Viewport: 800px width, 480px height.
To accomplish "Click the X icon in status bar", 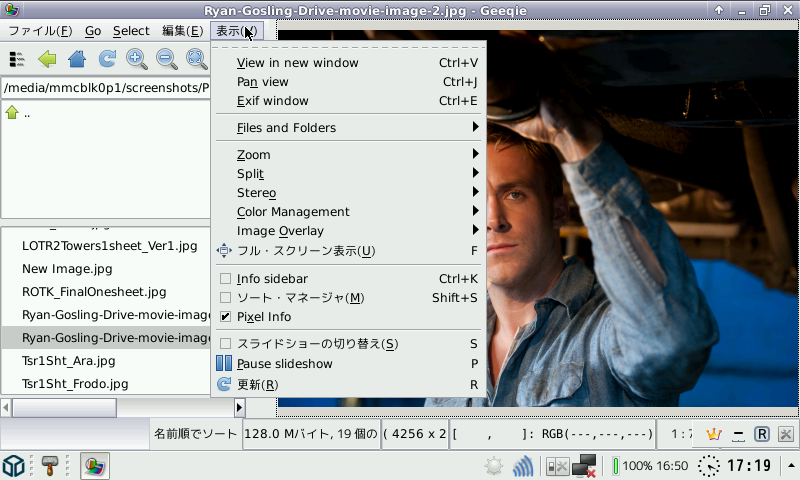I will coord(786,434).
